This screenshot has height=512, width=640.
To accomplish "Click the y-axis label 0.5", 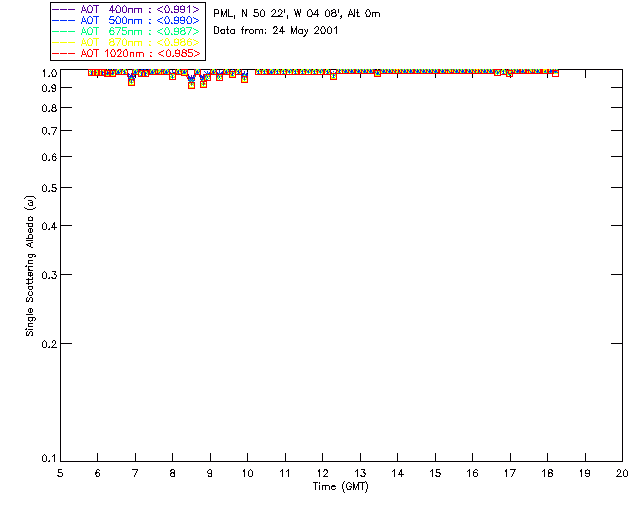I will point(49,188).
